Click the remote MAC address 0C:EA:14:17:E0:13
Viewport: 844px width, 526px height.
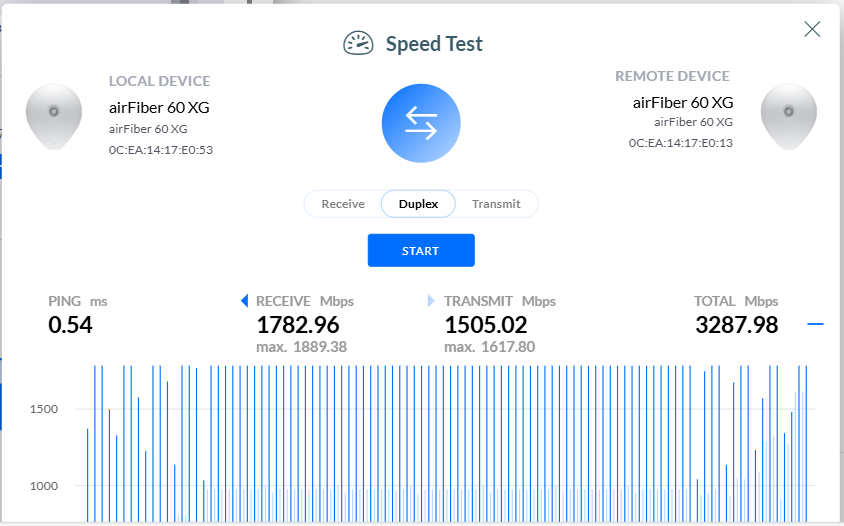coord(681,143)
